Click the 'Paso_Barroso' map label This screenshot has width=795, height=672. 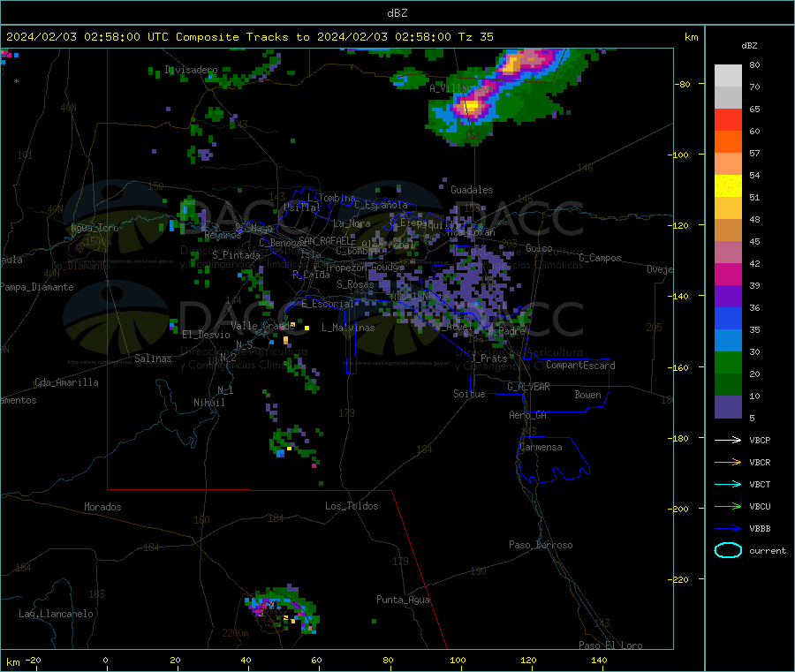coord(541,546)
